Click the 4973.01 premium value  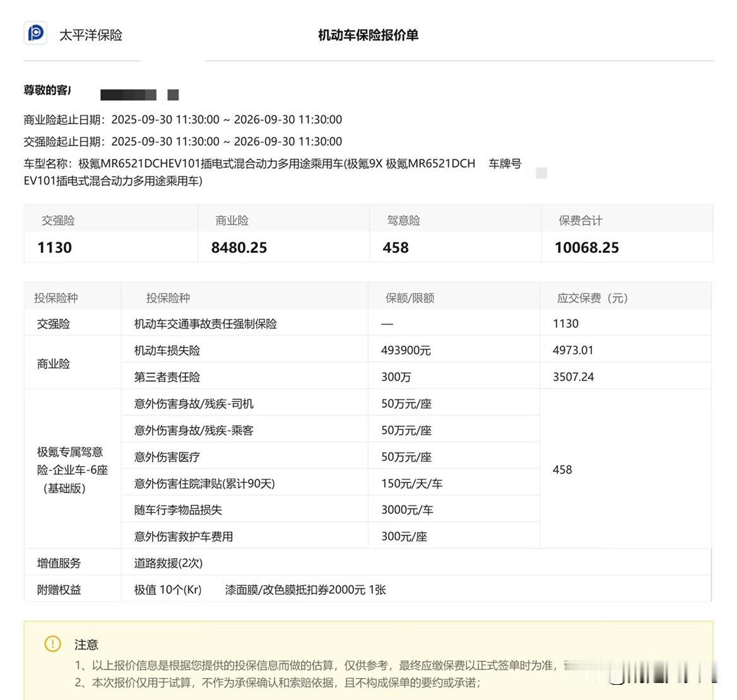(x=573, y=351)
